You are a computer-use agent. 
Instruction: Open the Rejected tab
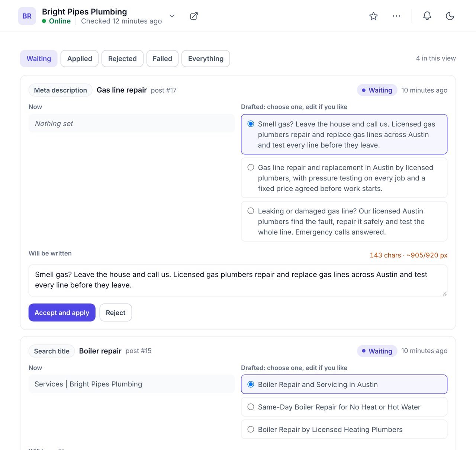point(122,58)
